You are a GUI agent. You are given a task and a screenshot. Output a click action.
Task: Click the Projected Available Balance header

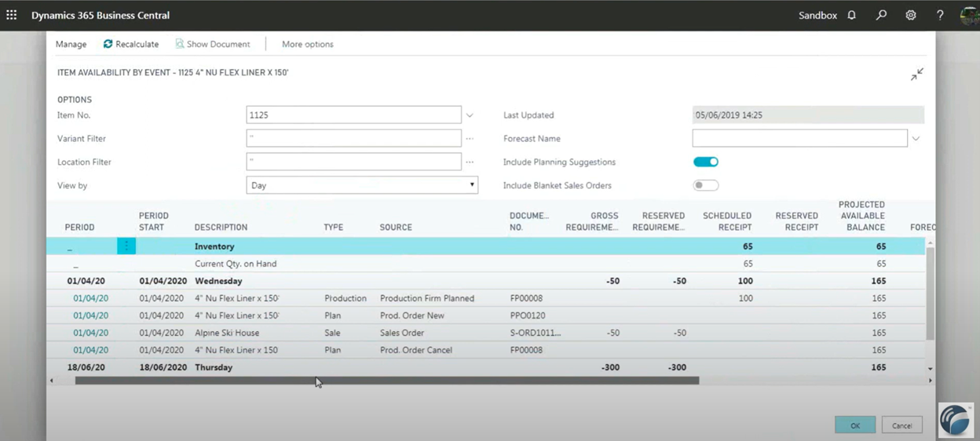(x=861, y=216)
